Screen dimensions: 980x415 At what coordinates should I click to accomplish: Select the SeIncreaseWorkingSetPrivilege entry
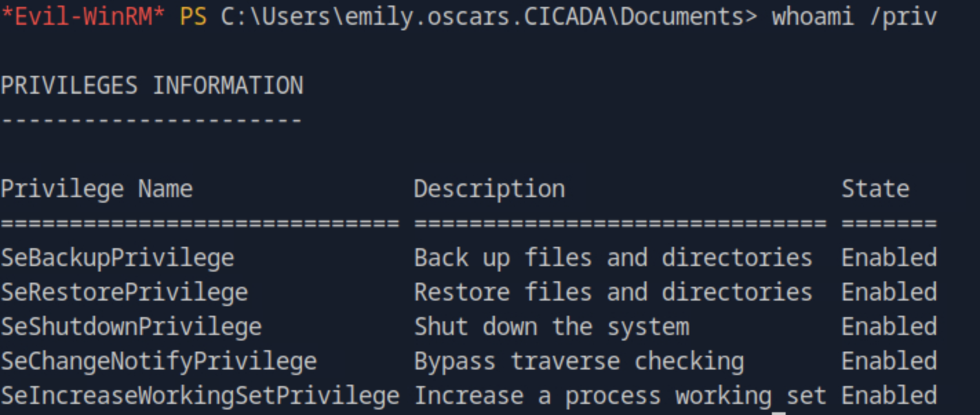200,396
